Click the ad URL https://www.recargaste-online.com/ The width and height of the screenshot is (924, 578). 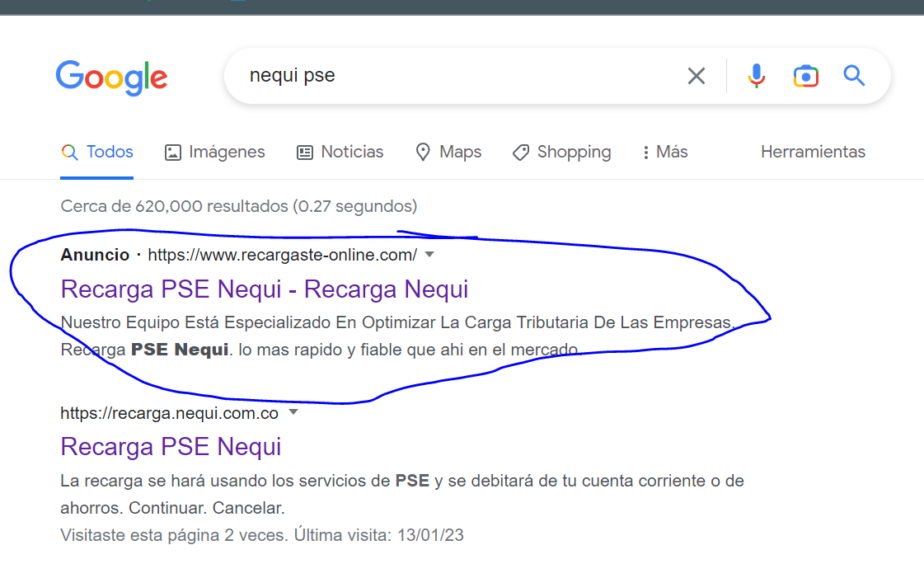[282, 255]
